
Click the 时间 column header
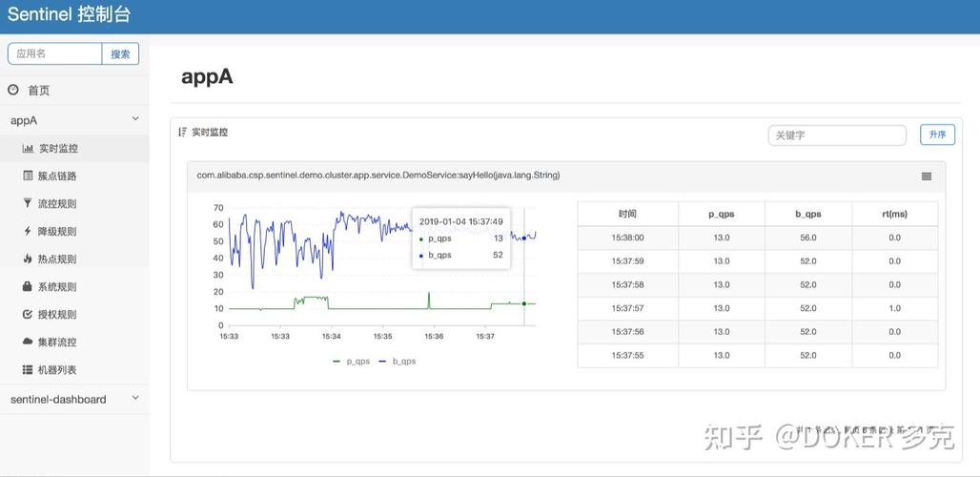point(627,214)
